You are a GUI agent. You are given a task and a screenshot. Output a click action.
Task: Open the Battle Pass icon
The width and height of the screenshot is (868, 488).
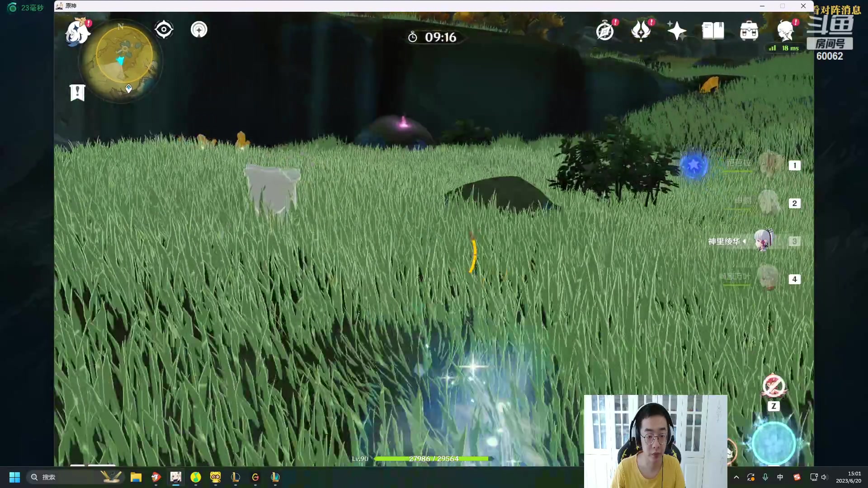click(641, 31)
